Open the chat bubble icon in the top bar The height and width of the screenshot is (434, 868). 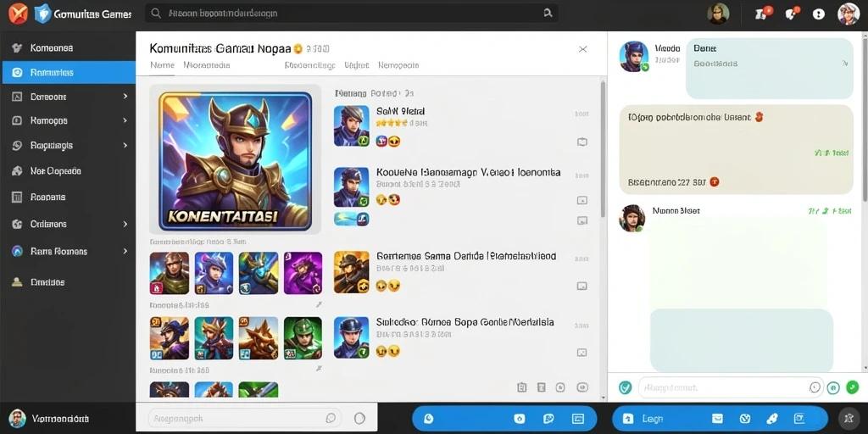pyautogui.click(x=793, y=14)
